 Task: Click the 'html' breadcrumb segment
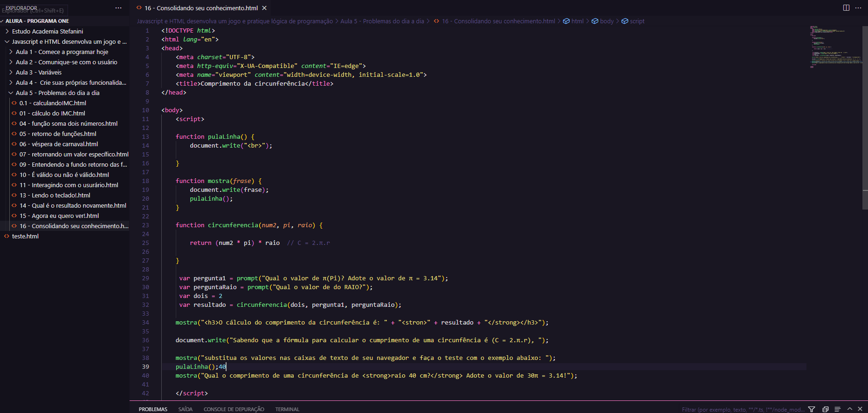[577, 21]
